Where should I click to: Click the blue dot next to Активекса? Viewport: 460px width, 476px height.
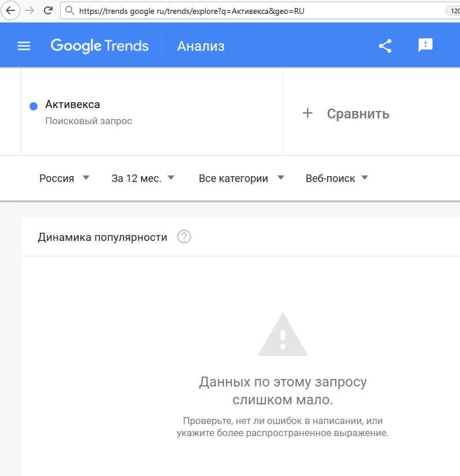[34, 106]
